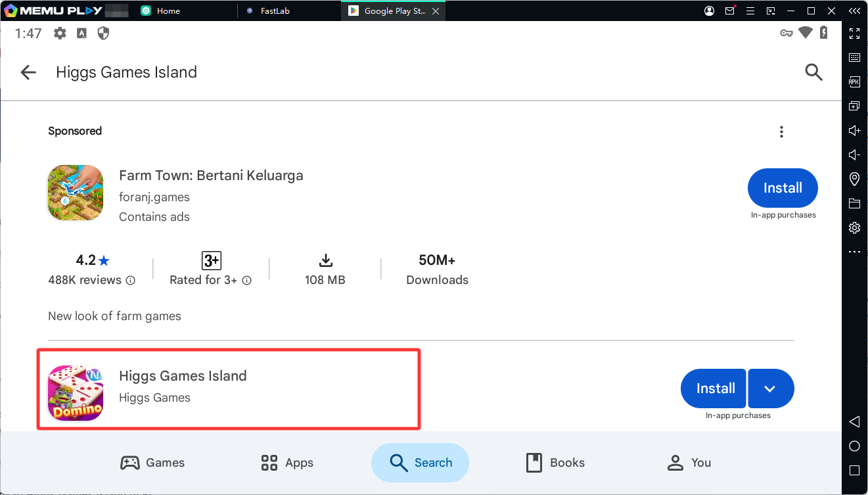Click the 108 MB size stat

pos(325,270)
